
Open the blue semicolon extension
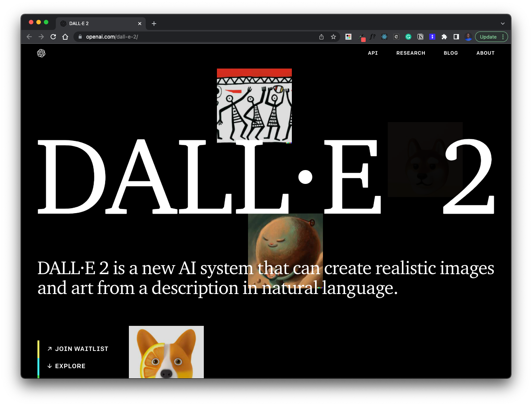(432, 37)
